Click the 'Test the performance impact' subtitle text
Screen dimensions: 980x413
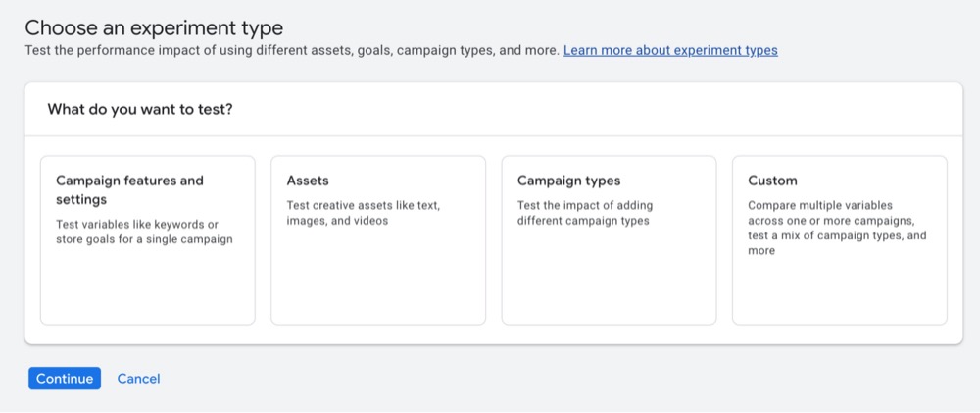tap(292, 50)
